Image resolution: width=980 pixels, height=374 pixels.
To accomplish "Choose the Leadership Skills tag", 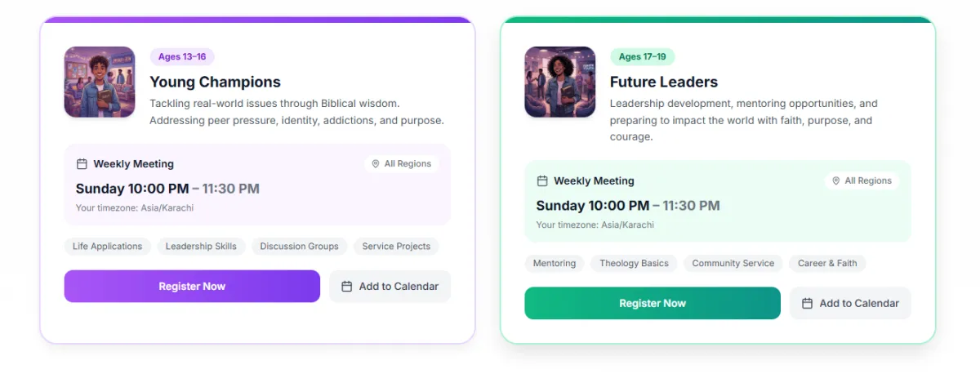I will coord(201,247).
